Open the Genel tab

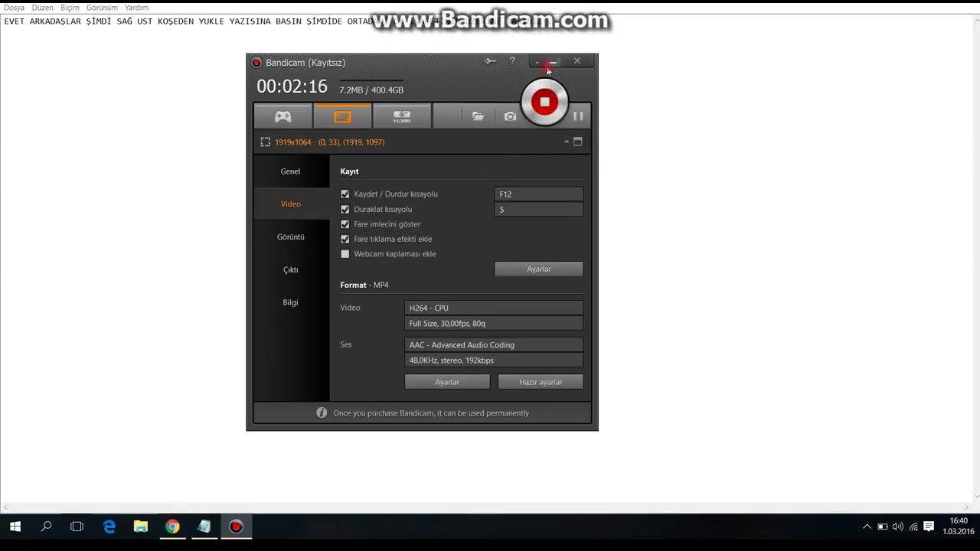coord(291,171)
